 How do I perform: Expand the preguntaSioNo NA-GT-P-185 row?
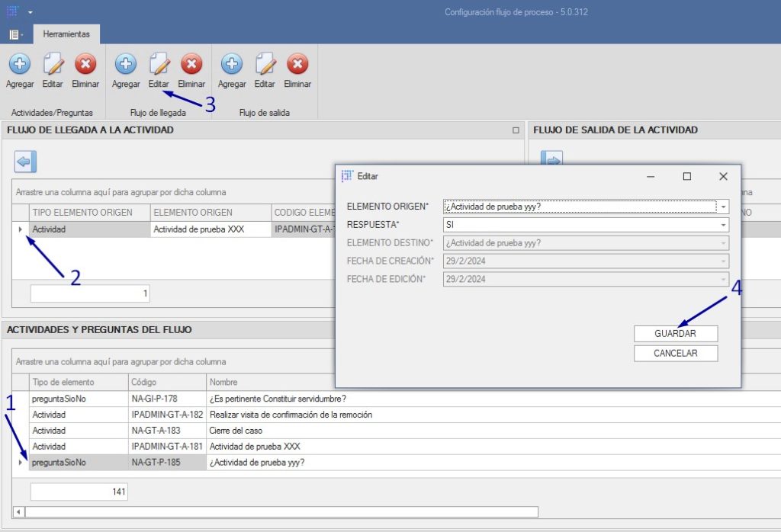point(21,463)
